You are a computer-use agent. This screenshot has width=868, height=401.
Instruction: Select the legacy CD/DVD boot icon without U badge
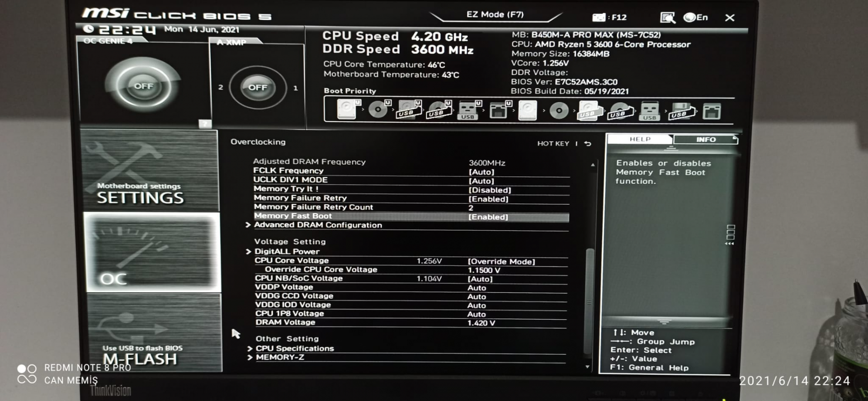click(x=559, y=110)
